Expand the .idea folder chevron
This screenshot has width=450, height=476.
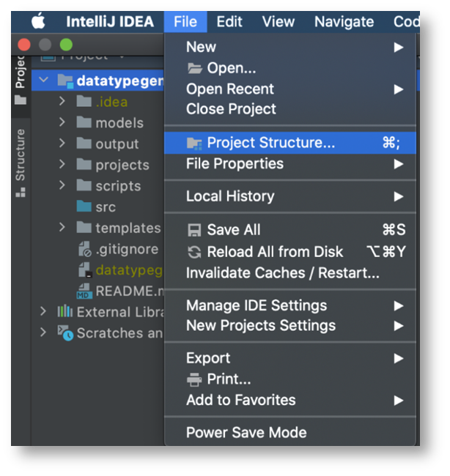pos(62,101)
